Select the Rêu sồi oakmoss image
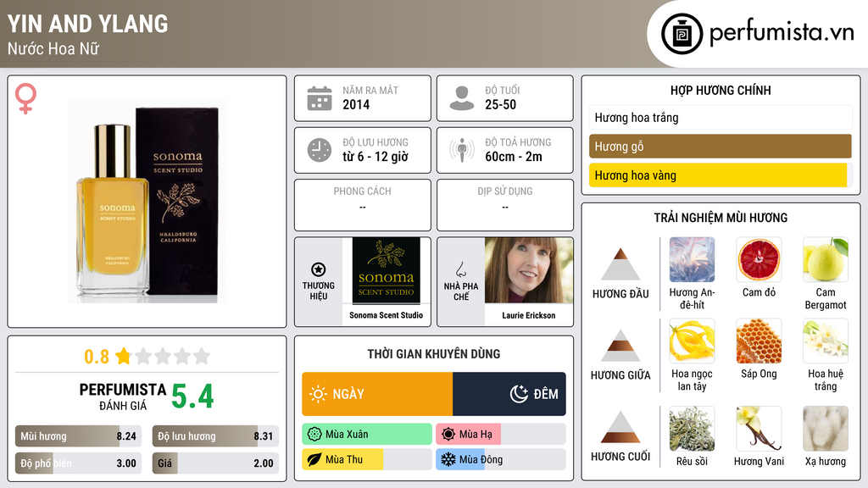Image resolution: width=868 pixels, height=488 pixels. (692, 429)
